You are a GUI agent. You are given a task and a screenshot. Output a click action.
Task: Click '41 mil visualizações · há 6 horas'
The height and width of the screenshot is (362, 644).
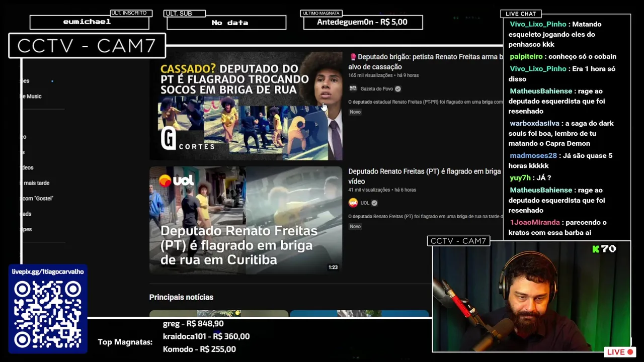point(382,190)
